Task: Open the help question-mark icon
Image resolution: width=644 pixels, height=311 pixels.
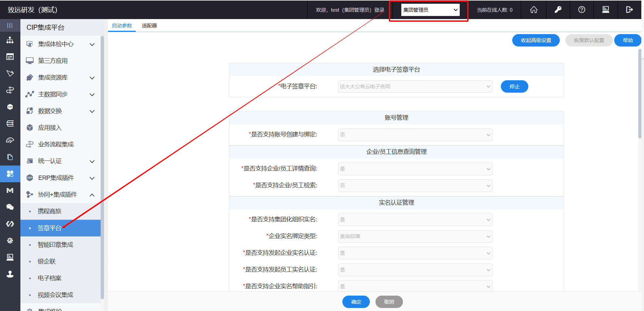Action: (582, 10)
